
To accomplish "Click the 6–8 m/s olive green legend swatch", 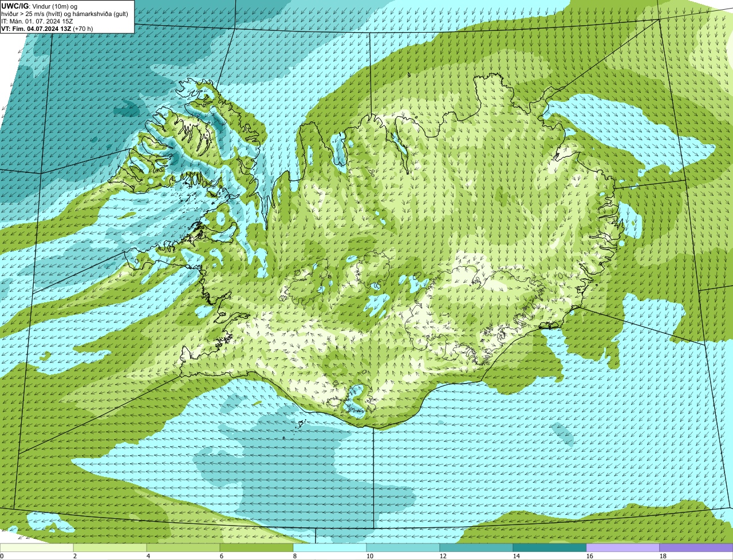I will coord(257,548).
